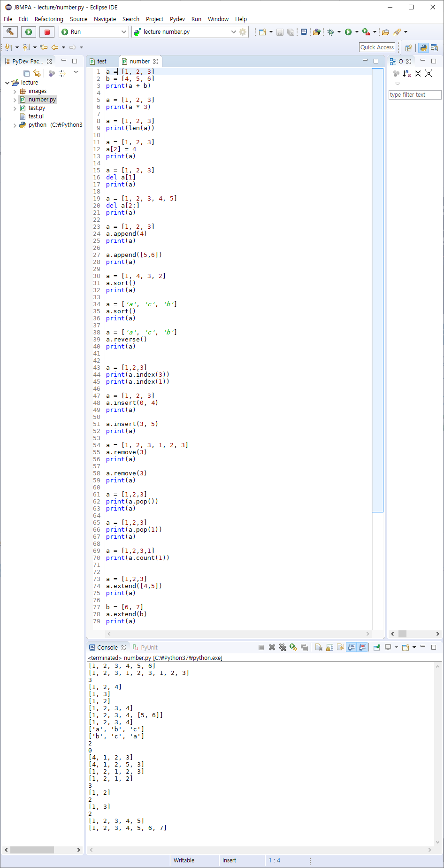Click Expand All icon in Outline view

429,73
